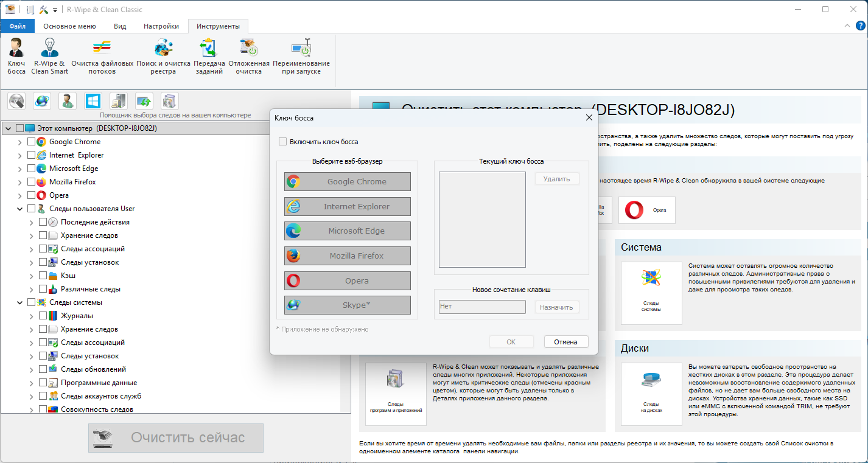Click the Новое сочетание клавиш input field
This screenshot has height=463, width=868.
482,307
